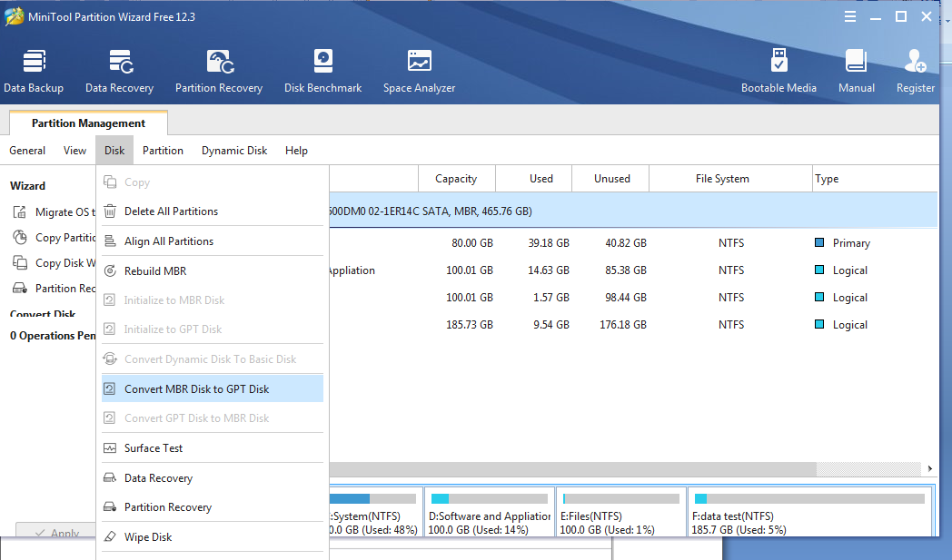Select Convert MBR Disk to GPT Disk
The height and width of the screenshot is (560, 952).
click(x=213, y=388)
